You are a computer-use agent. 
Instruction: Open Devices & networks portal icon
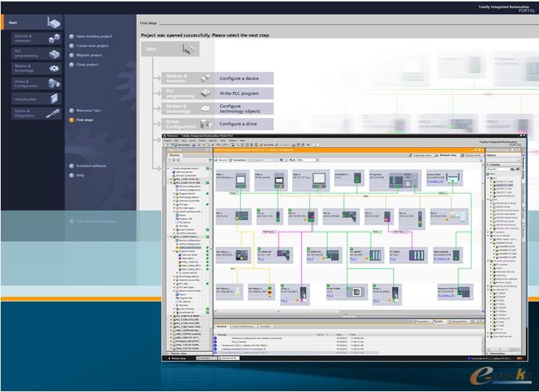(x=54, y=39)
